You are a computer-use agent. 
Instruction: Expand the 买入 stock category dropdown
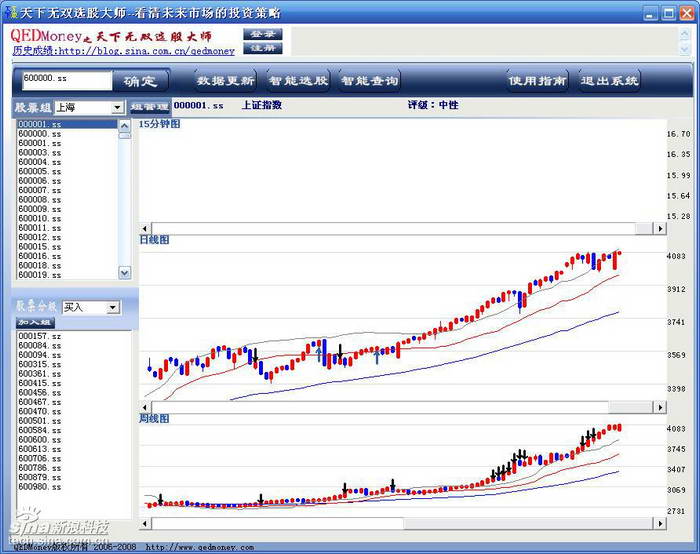point(112,308)
